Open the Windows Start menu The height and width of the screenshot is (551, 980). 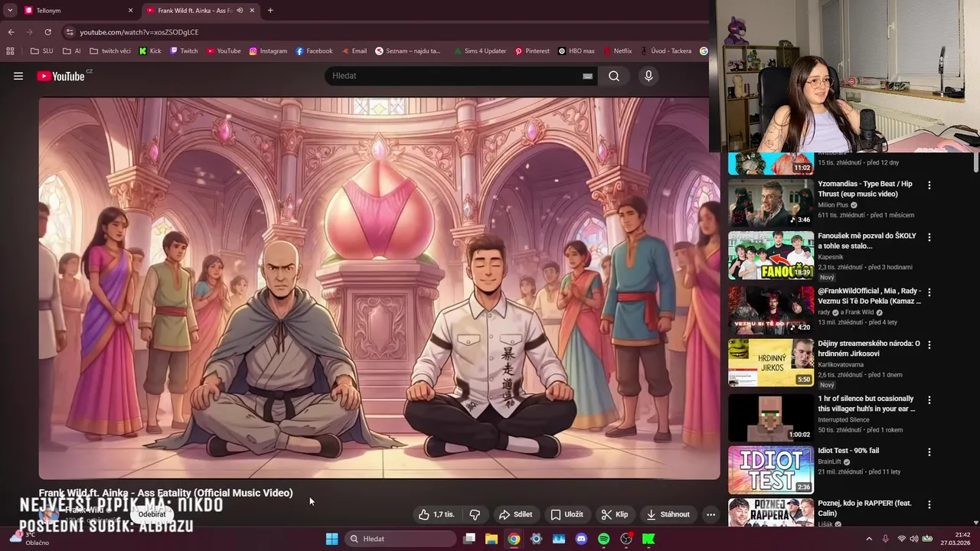tap(332, 539)
